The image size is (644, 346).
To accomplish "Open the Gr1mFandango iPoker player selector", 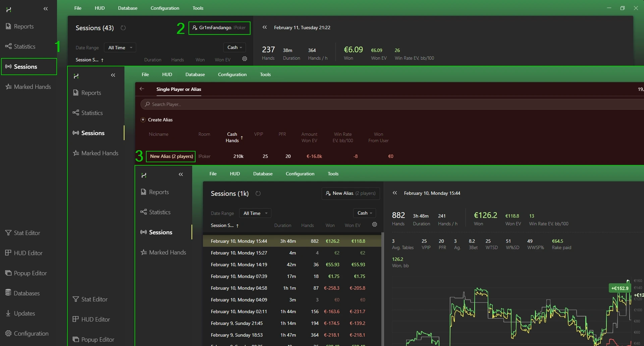I will click(219, 28).
